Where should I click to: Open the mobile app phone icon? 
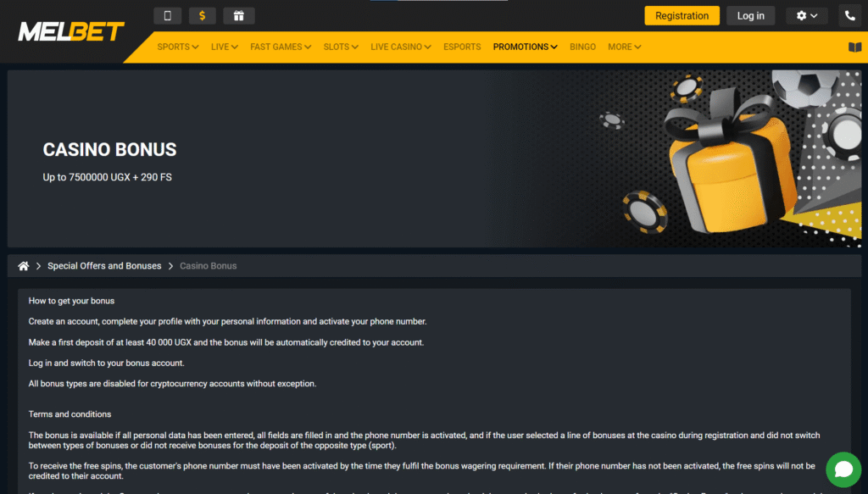[167, 15]
